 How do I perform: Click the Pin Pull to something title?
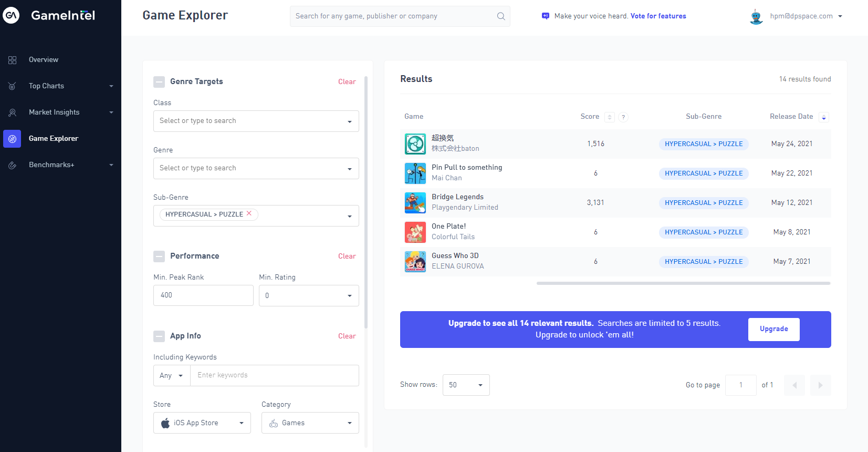(x=467, y=168)
